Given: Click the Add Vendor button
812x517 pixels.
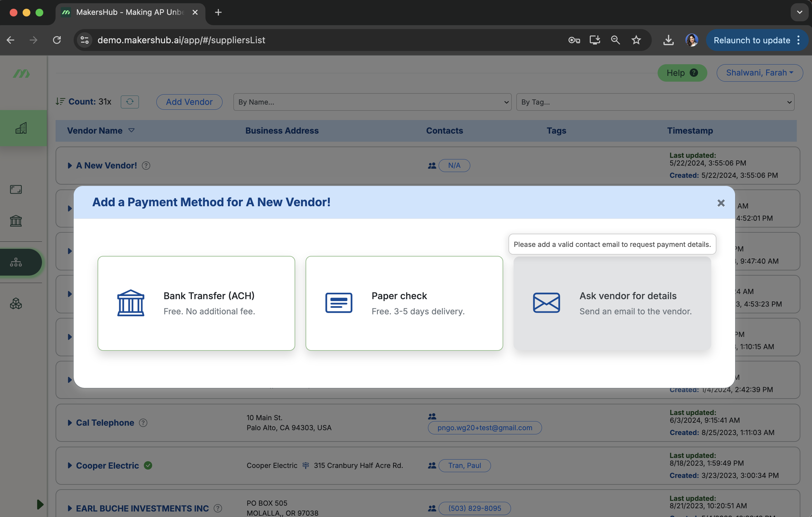Looking at the screenshot, I should coord(189,102).
